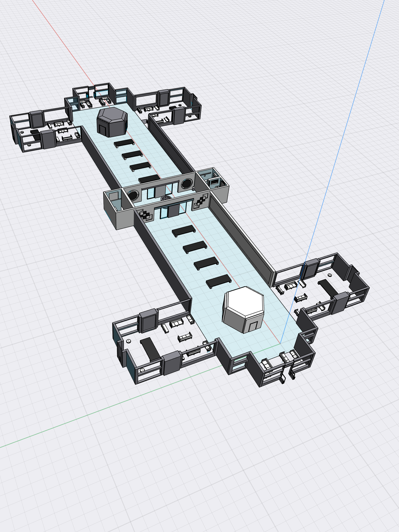Click the bench nearest the white hexagonal kiosk
Image resolution: width=399 pixels, height=532 pixels.
click(x=218, y=281)
